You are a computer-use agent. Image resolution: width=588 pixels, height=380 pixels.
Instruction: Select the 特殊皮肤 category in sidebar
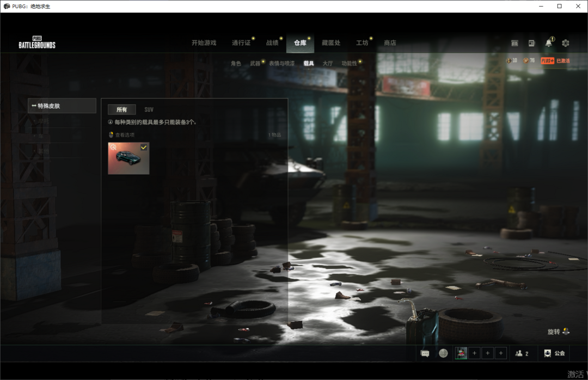pyautogui.click(x=62, y=106)
